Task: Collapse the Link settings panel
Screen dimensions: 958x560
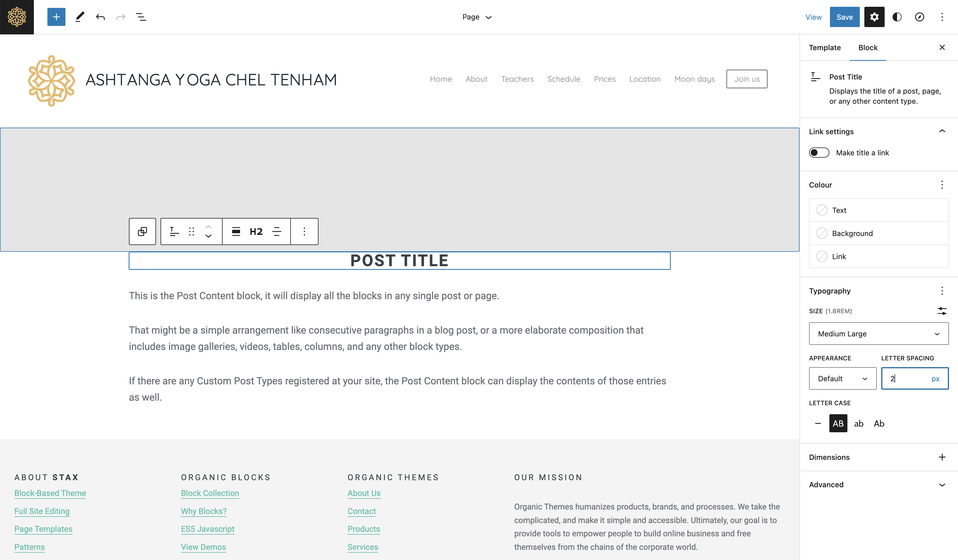Action: click(878, 131)
